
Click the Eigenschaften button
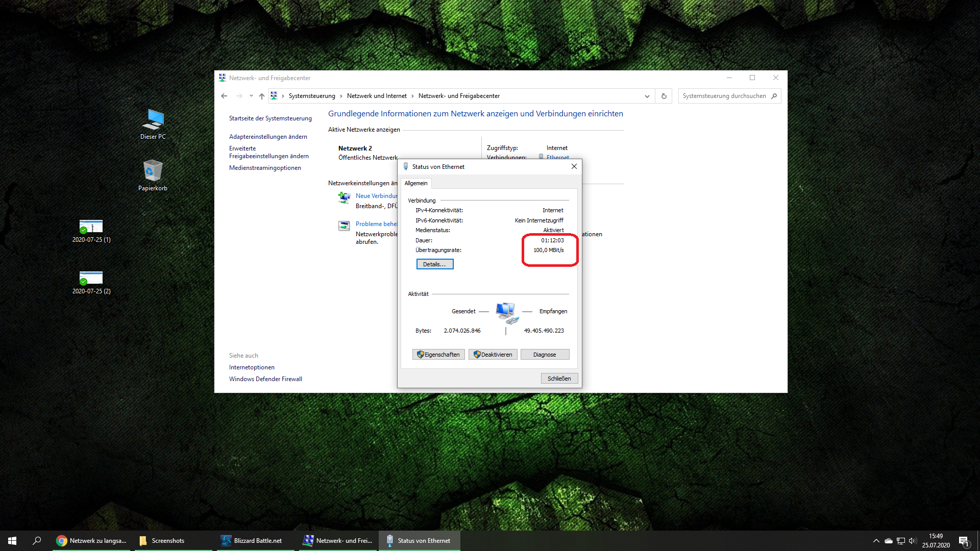coord(438,355)
